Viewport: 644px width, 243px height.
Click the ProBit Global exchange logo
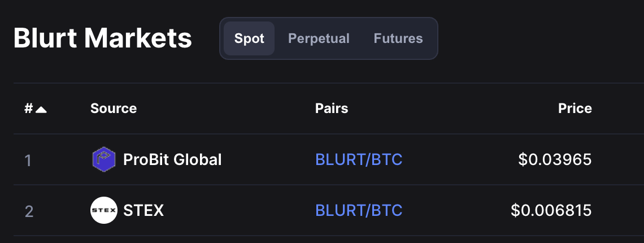coord(103,159)
